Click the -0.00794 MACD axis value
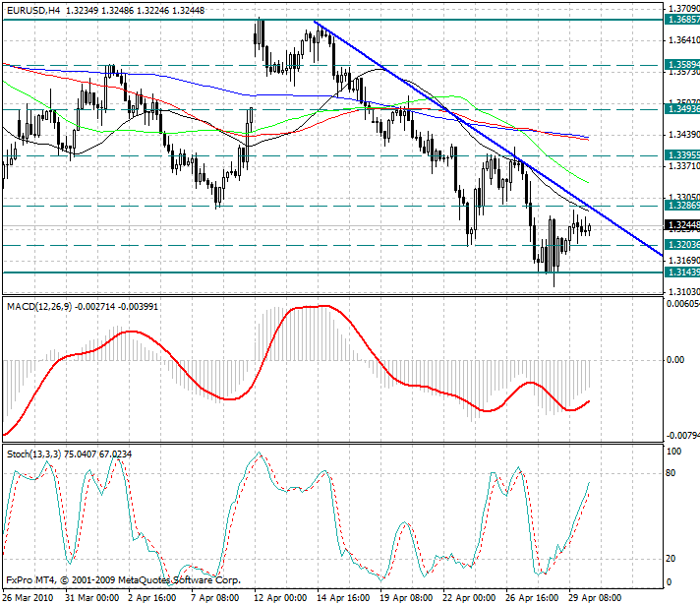 pos(683,435)
